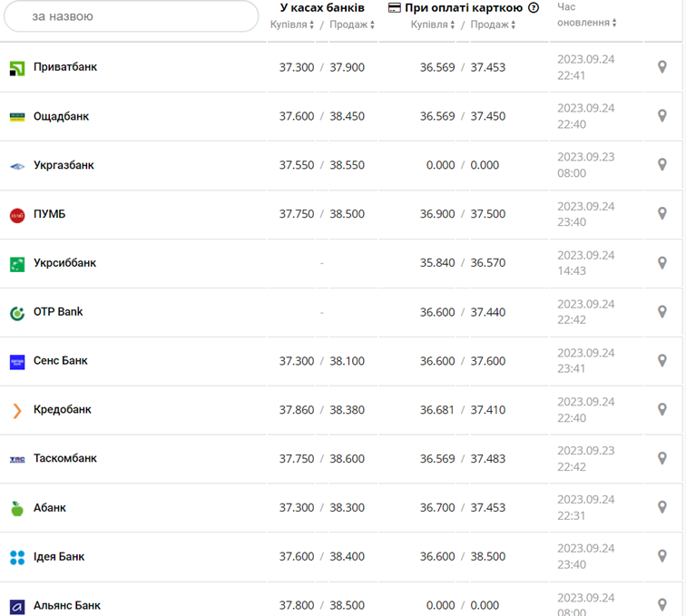Click the Ідея Банк logo icon
Screen dimensions: 686x616
tap(17, 557)
